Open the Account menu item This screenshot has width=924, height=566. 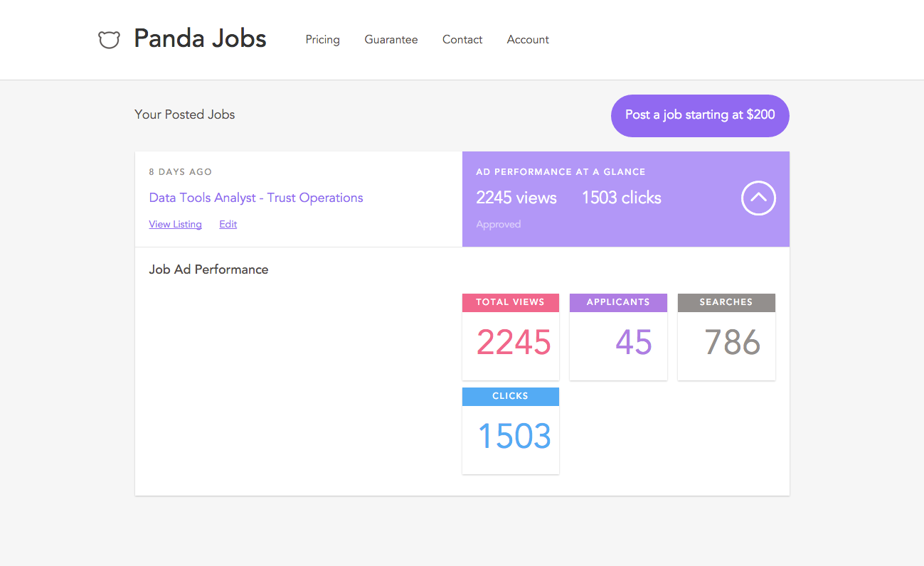click(528, 40)
